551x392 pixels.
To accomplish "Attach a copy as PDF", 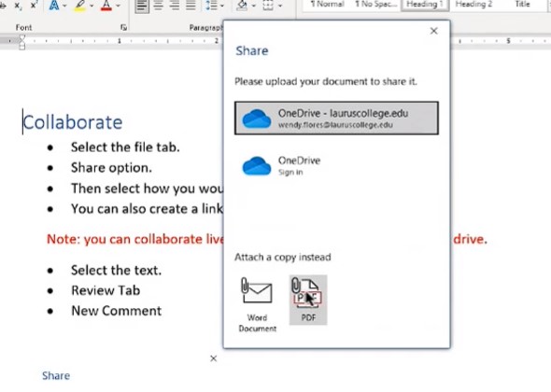I will click(308, 300).
